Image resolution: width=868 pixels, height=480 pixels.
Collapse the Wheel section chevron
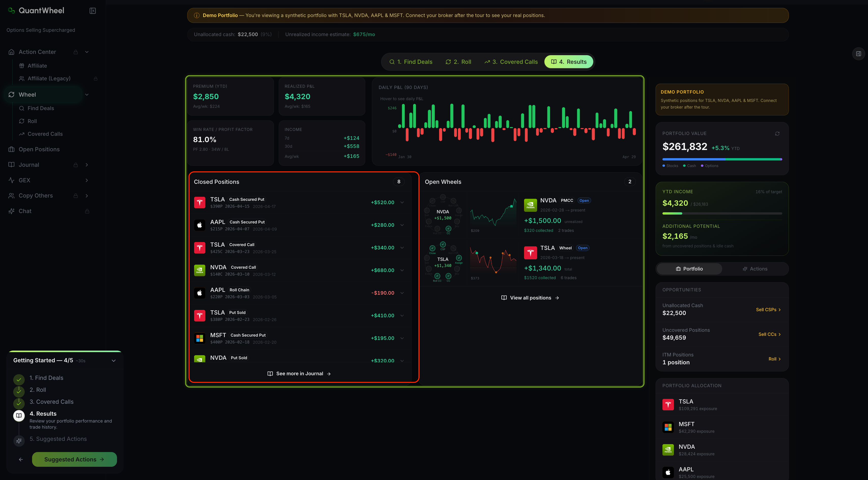(87, 95)
